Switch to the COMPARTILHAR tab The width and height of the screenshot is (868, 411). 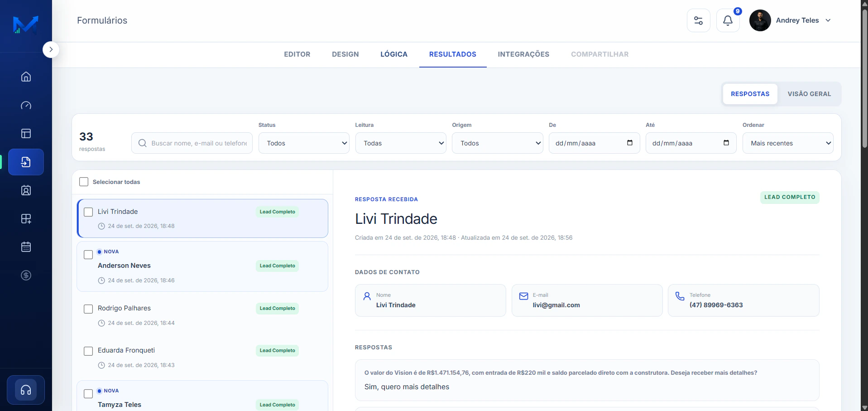point(599,54)
